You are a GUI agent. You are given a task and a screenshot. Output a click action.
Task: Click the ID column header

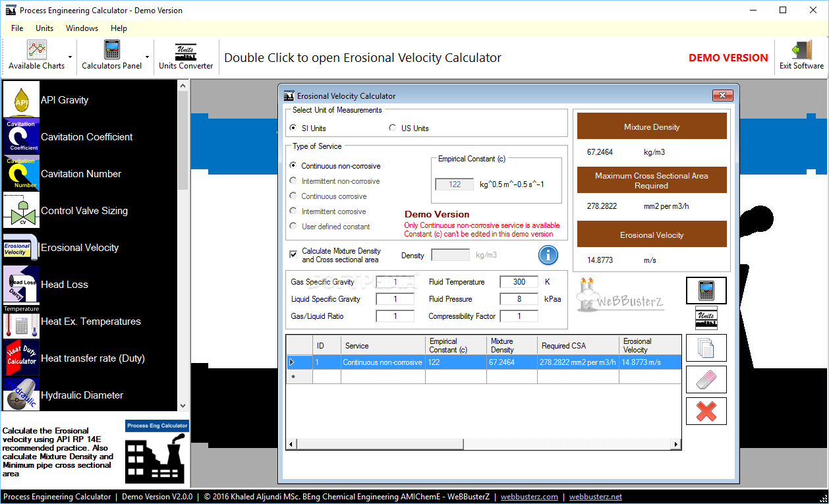(x=327, y=345)
